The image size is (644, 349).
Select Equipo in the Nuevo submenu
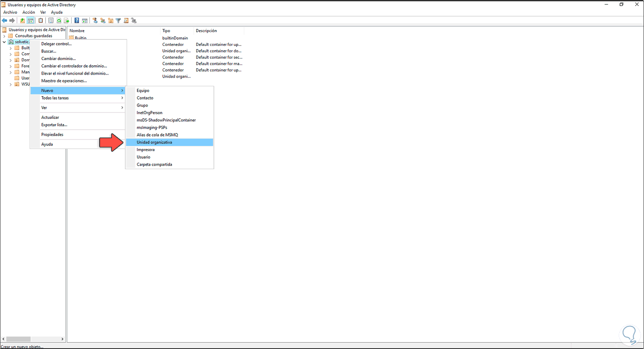[x=170, y=91]
